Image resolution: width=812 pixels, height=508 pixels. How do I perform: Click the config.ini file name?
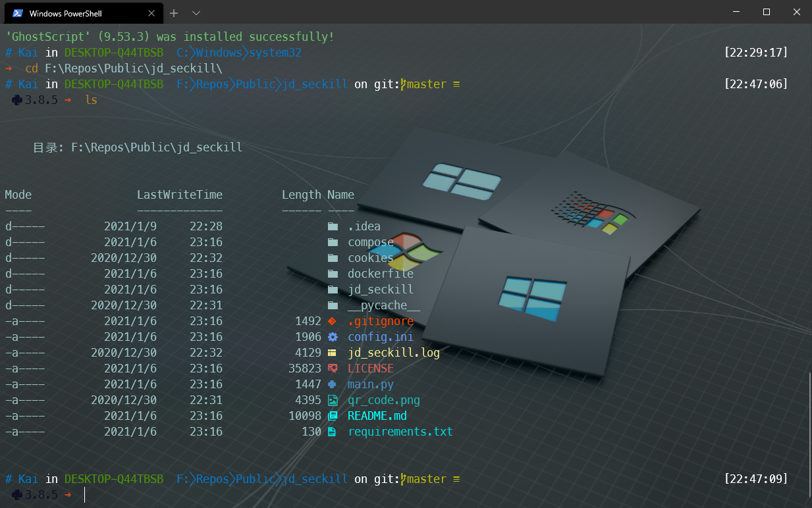coord(381,337)
